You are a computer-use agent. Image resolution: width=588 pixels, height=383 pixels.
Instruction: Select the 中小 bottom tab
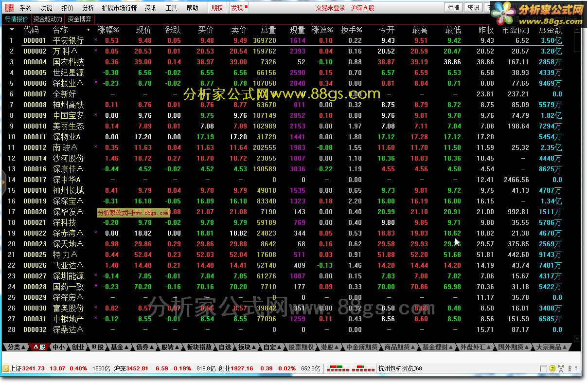pos(59,347)
